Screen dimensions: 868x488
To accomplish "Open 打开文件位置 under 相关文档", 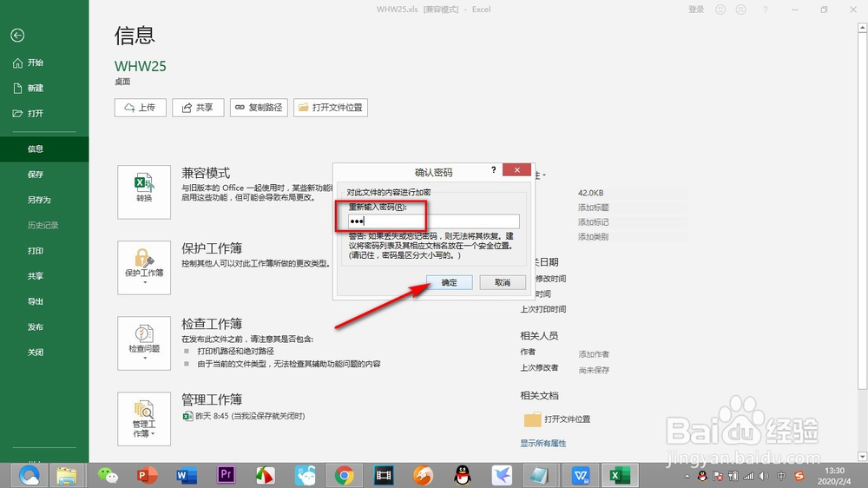I will click(557, 419).
